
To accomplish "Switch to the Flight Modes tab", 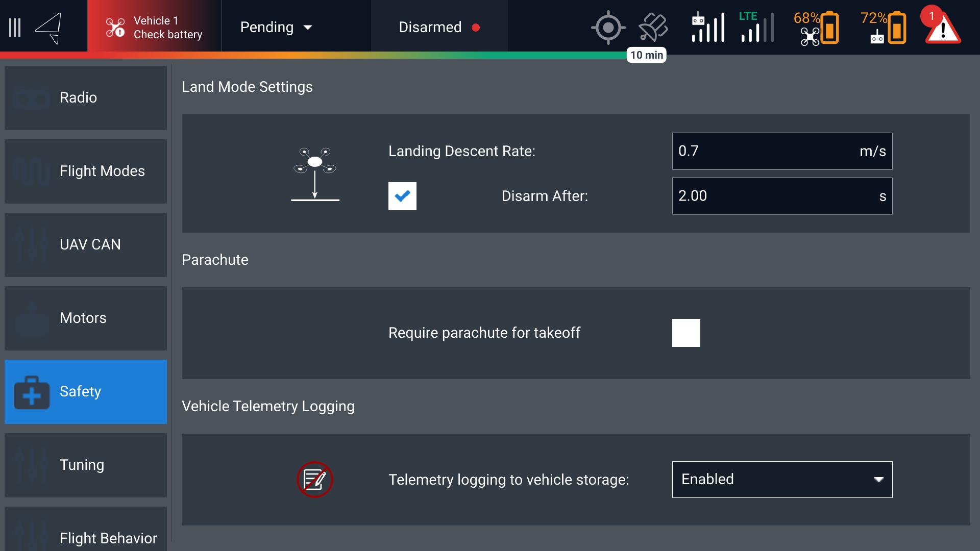I will click(x=86, y=171).
